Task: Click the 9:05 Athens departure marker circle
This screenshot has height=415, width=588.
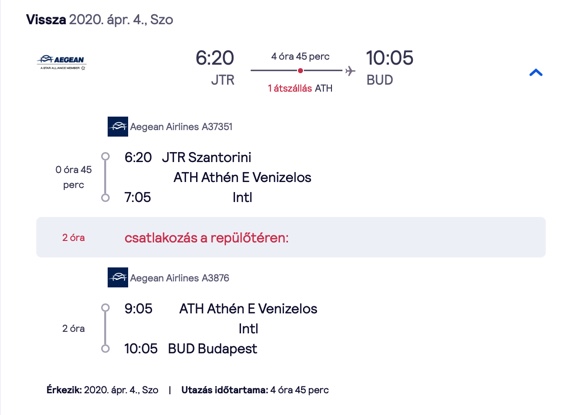Action: [105, 307]
